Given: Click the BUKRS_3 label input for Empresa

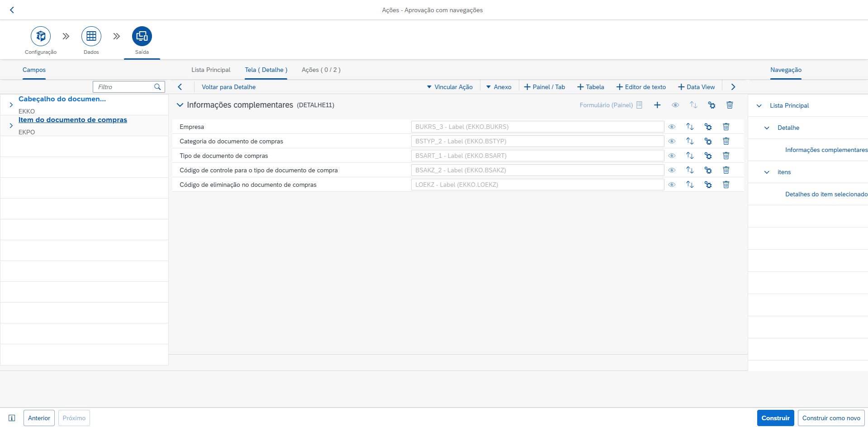Looking at the screenshot, I should 537,127.
